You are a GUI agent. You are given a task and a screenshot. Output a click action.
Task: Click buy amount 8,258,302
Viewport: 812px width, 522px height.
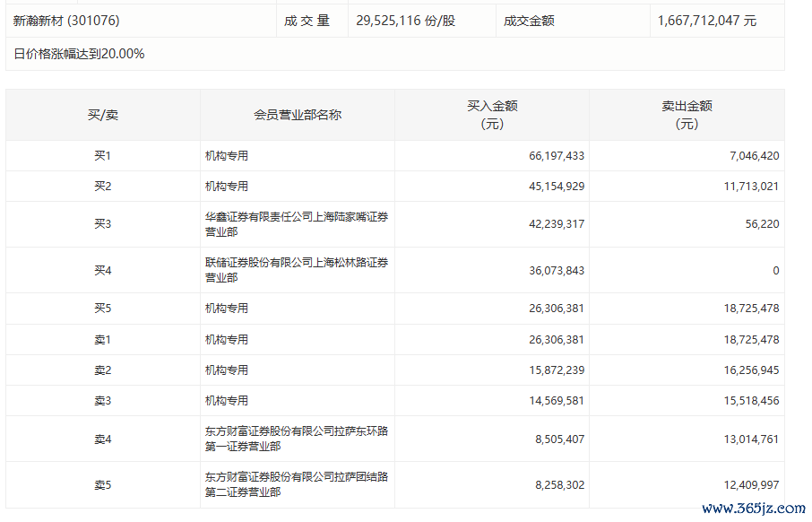pos(560,484)
